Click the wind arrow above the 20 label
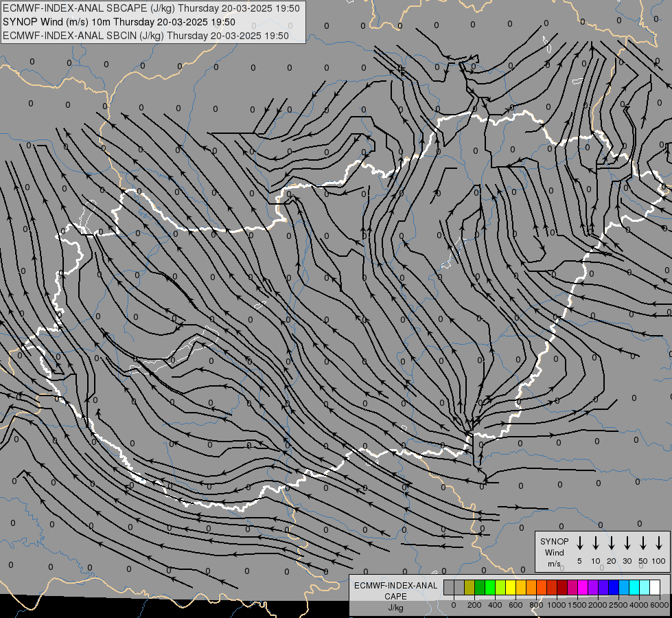 (x=612, y=543)
